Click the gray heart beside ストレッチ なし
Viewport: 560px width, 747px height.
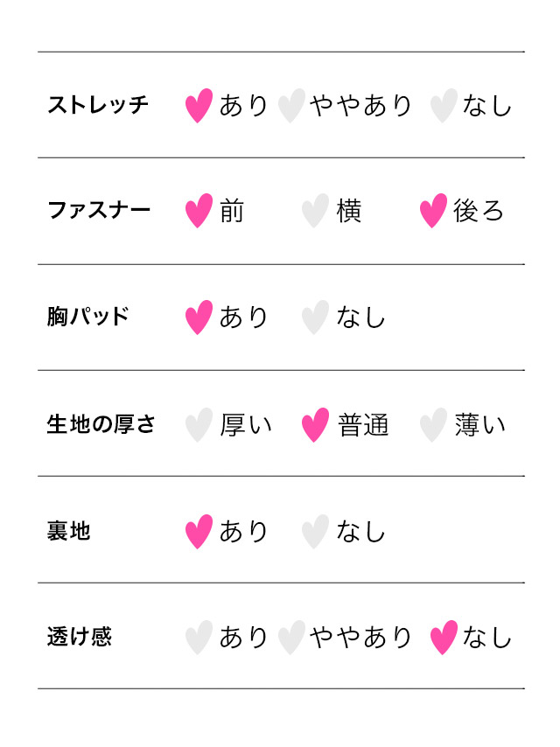point(444,106)
